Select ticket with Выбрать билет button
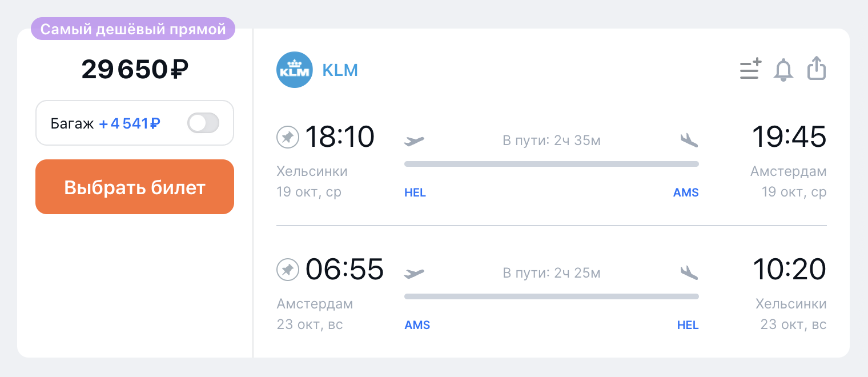This screenshot has width=868, height=377. click(135, 187)
